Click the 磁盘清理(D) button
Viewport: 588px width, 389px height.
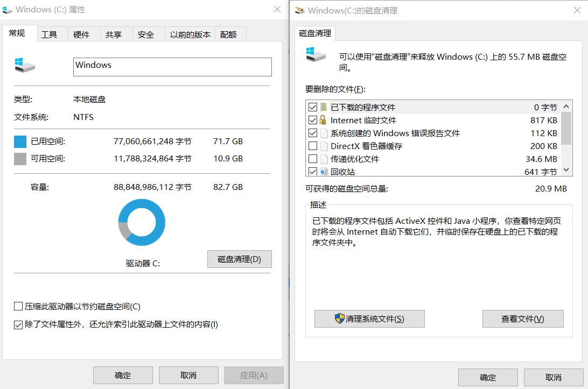click(x=239, y=259)
